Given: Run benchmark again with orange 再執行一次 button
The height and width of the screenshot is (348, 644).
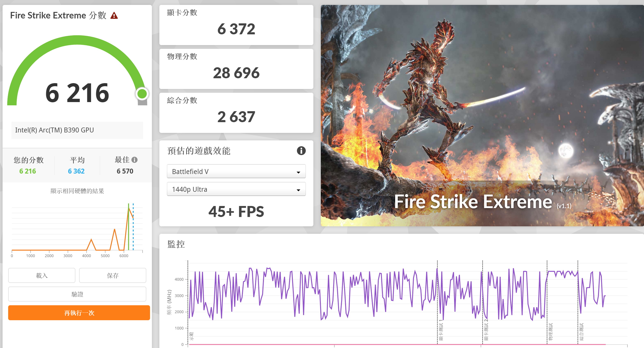Looking at the screenshot, I should click(79, 313).
